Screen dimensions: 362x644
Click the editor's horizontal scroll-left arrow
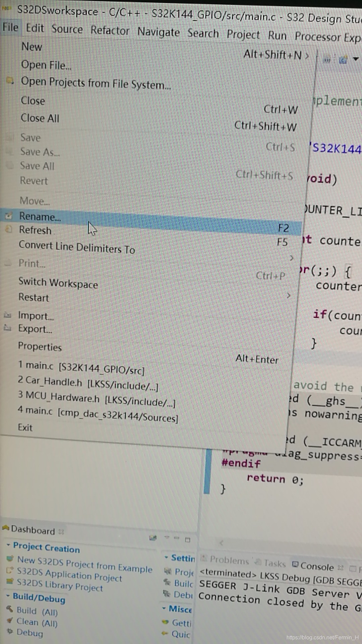click(x=221, y=542)
